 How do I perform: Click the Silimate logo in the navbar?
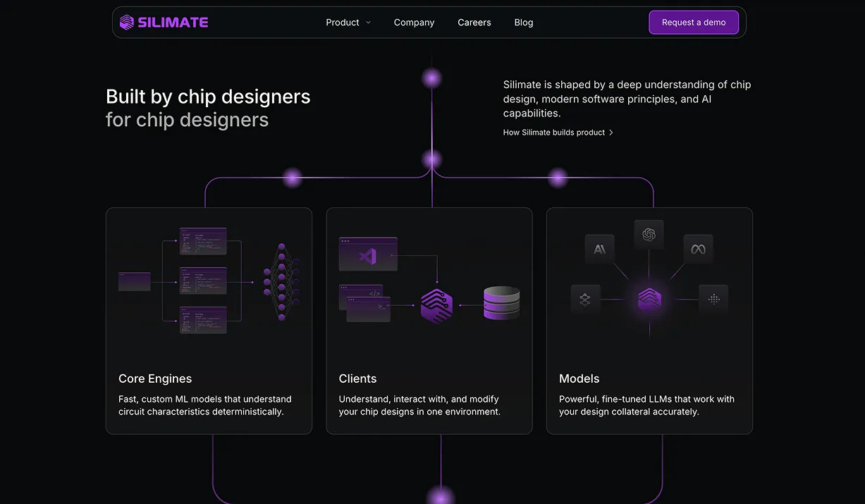[x=164, y=23]
